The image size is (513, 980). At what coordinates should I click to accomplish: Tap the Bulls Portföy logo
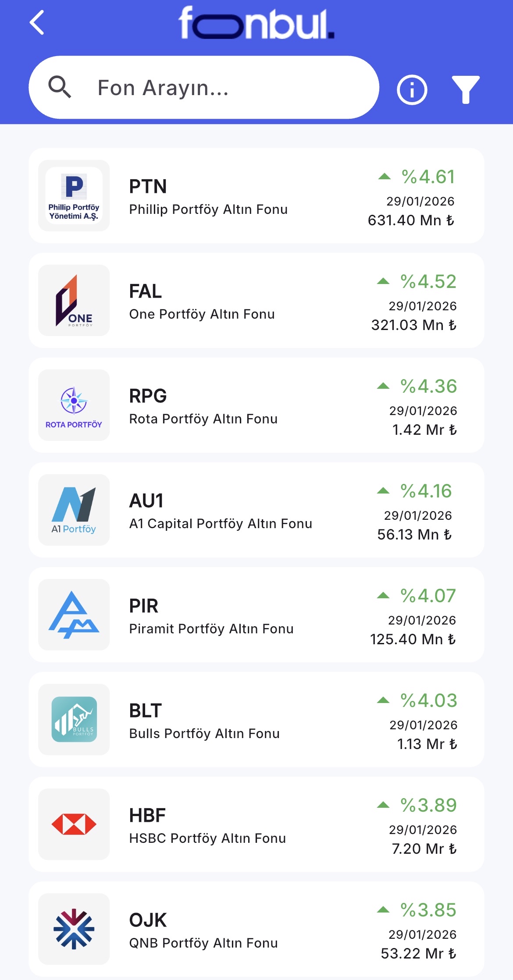click(x=74, y=719)
